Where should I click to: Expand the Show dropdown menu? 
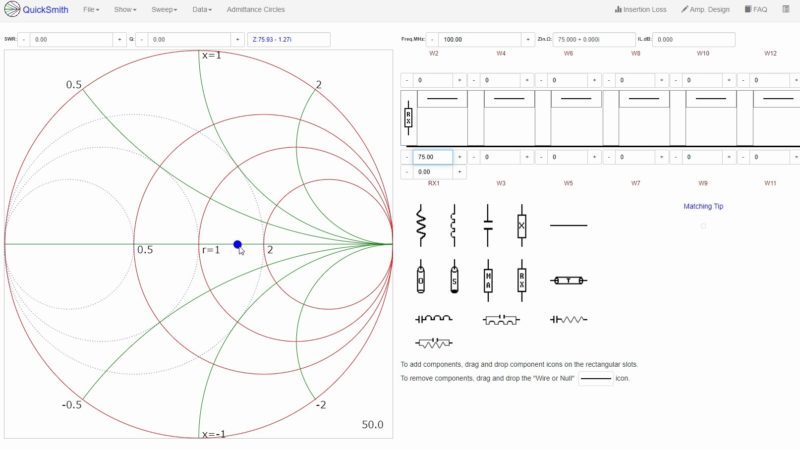125,9
